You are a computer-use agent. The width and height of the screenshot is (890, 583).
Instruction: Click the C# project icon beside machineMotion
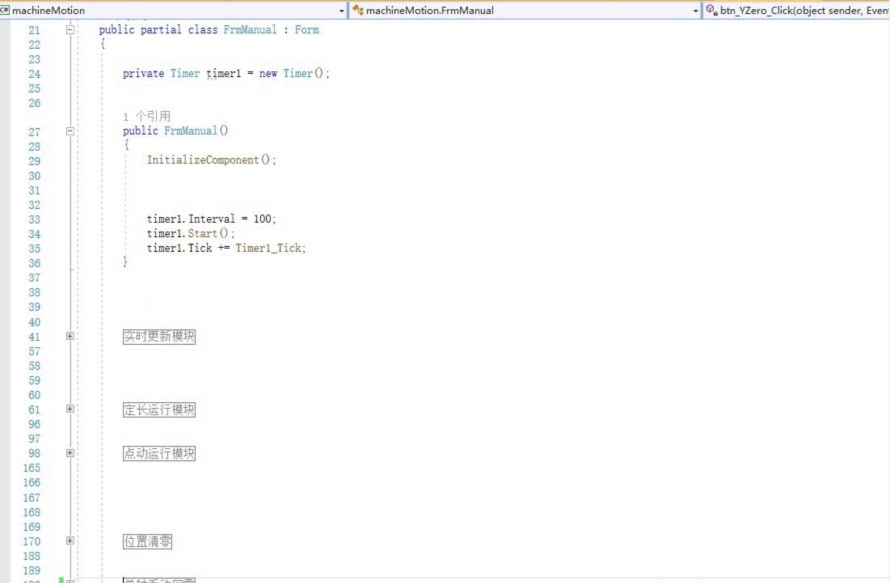click(x=5, y=10)
